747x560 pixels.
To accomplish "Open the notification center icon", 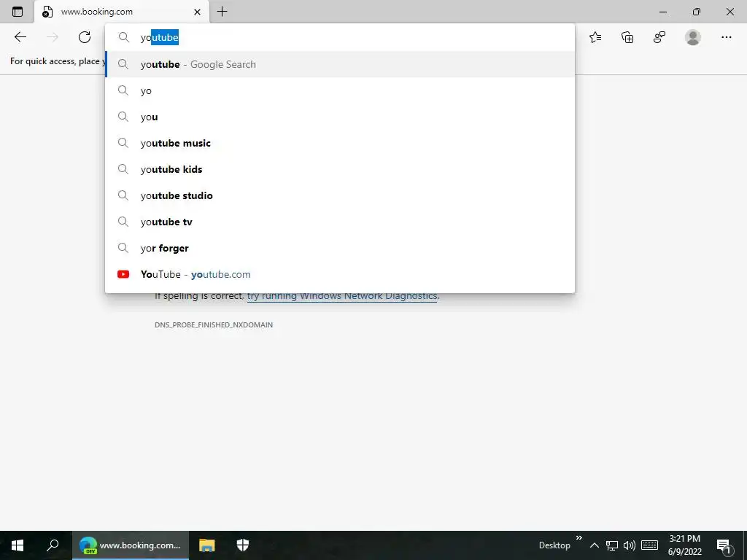I will coord(724,545).
